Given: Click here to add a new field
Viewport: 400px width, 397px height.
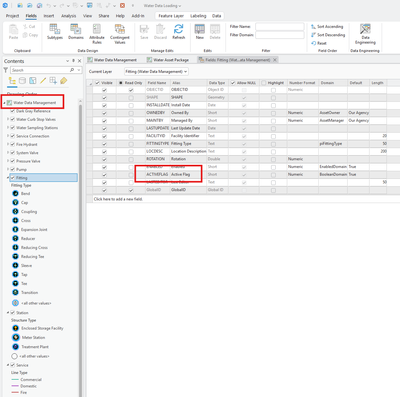Looking at the screenshot, I should 118,199.
